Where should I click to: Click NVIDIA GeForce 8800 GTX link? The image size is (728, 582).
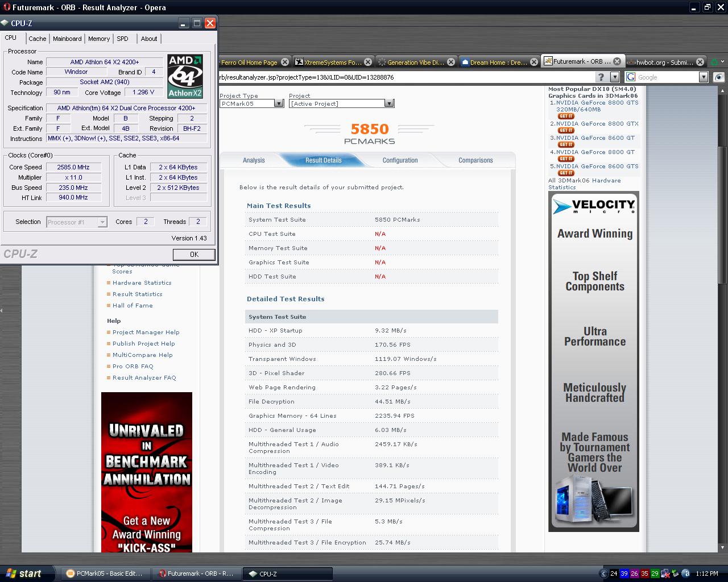point(597,123)
